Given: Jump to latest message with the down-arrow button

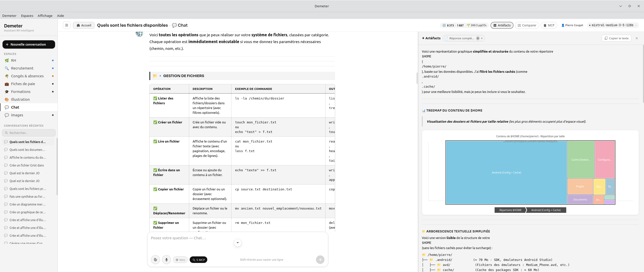Looking at the screenshot, I should click(238, 243).
